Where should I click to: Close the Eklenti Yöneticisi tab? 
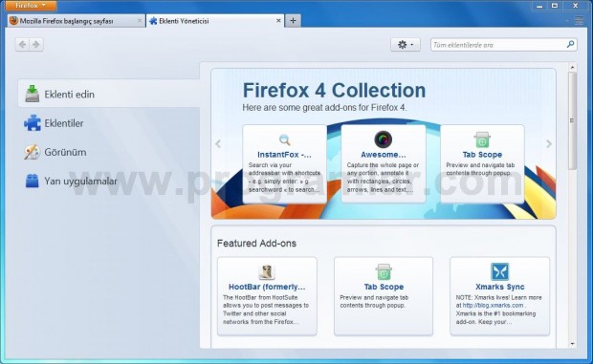[278, 21]
